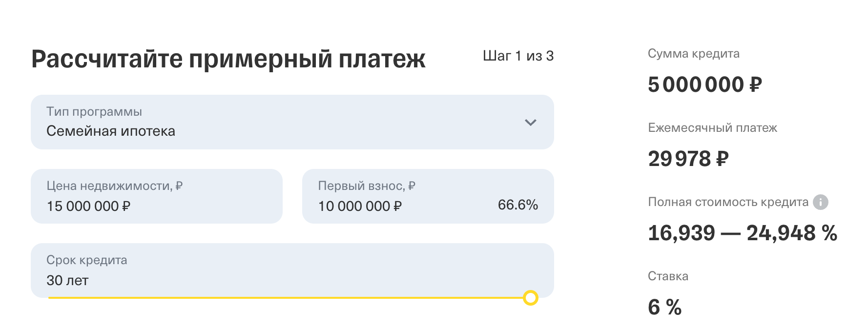The height and width of the screenshot is (332, 868).
Task: Click the Ежемесячный платеж label text
Action: point(712,128)
